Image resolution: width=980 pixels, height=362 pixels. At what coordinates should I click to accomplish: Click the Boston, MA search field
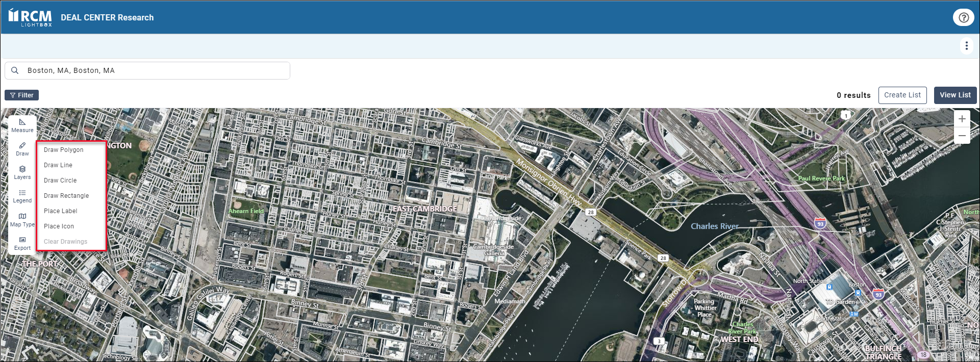tap(153, 71)
